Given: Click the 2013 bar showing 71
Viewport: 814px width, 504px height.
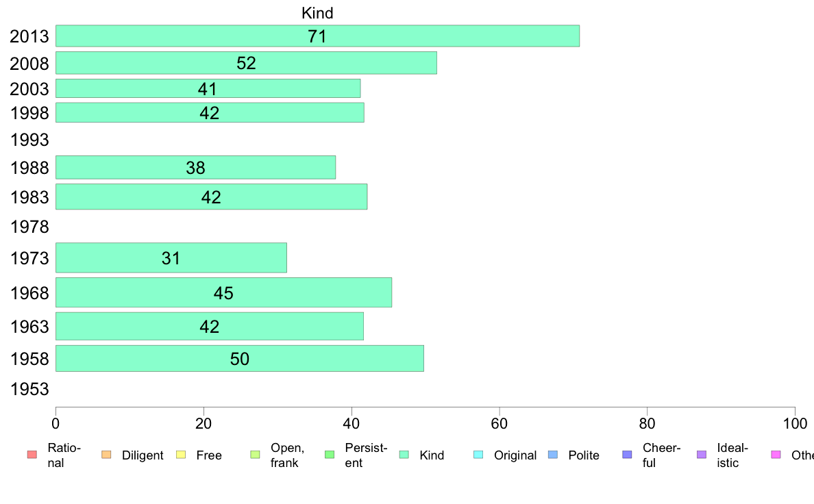Looking at the screenshot, I should pos(318,36).
